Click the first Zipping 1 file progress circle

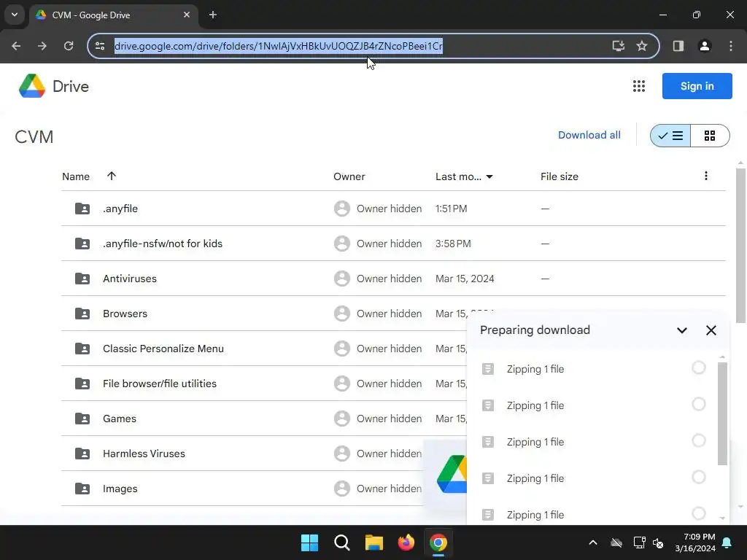pos(698,367)
